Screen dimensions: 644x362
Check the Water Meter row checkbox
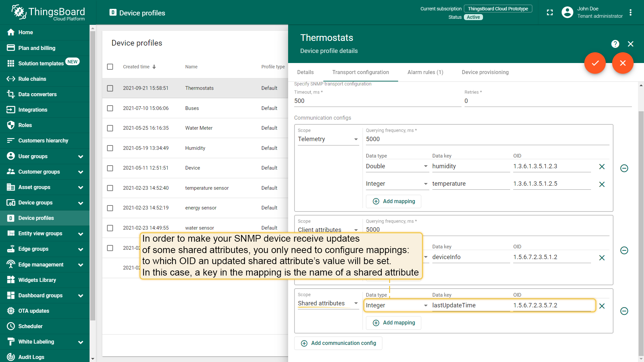click(x=110, y=128)
